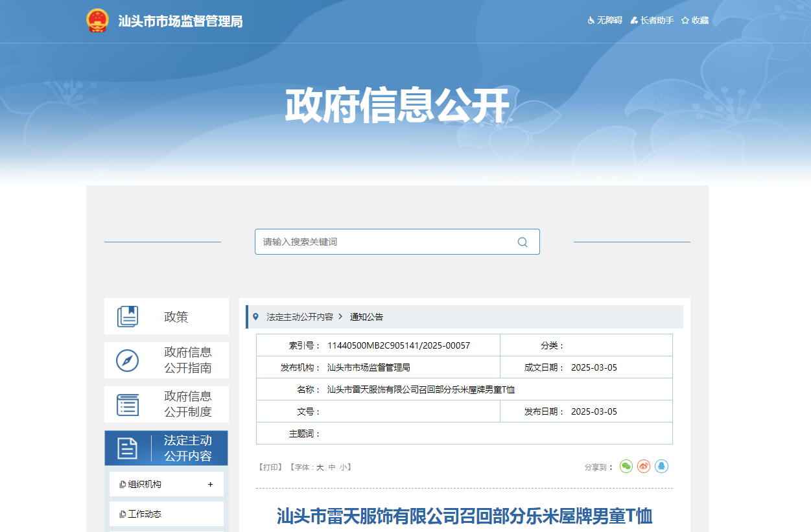Expand 组织机构 with the plus sign

click(210, 485)
